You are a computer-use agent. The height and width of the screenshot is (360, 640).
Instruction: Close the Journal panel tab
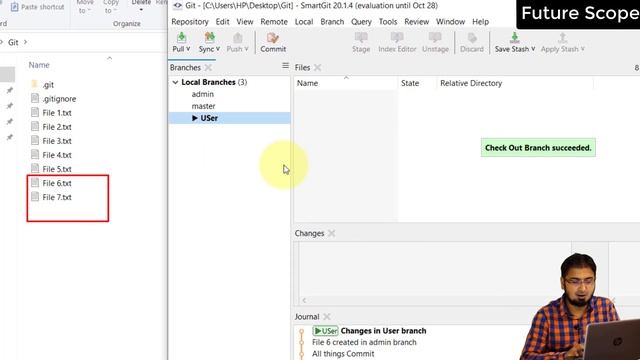(327, 316)
